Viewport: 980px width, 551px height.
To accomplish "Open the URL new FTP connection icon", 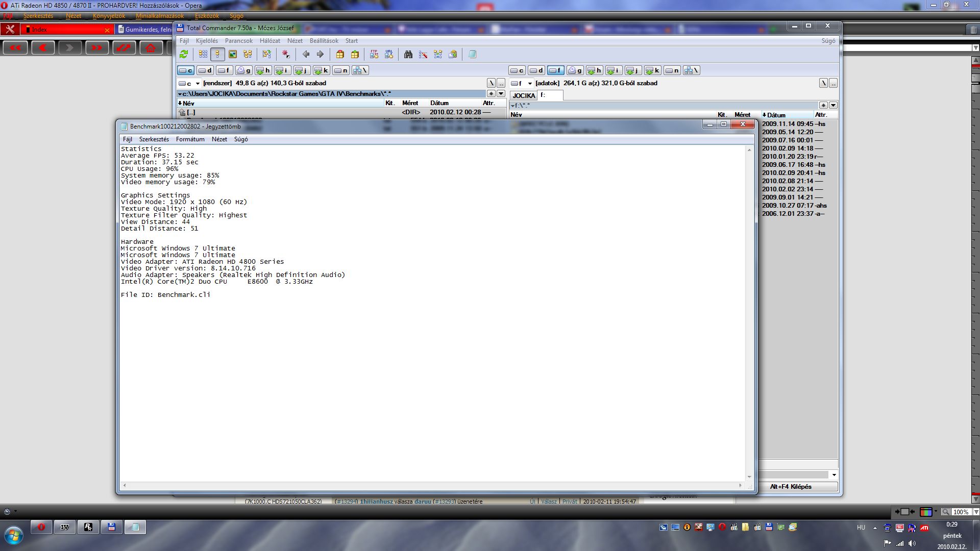I will point(389,54).
